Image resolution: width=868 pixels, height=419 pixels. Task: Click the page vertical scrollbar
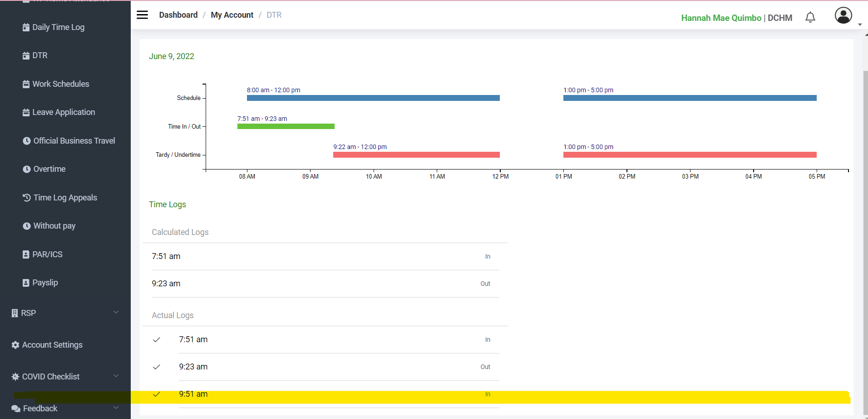point(865,227)
